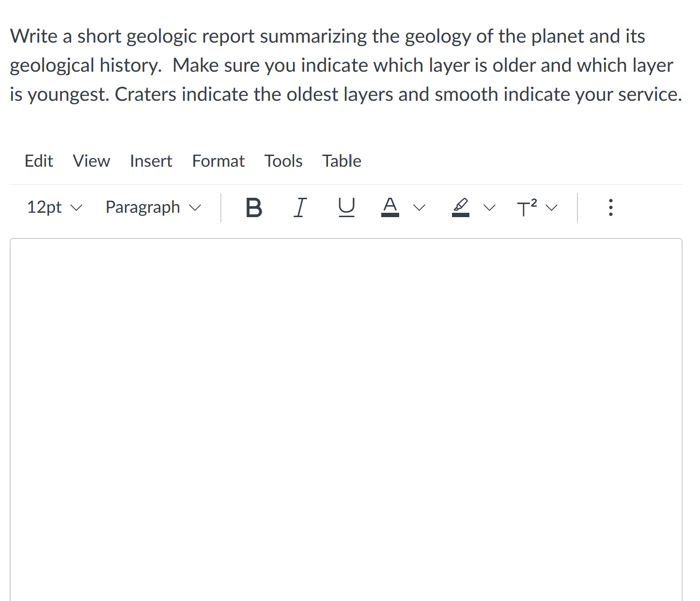Image resolution: width=700 pixels, height=601 pixels.
Task: Open the Tools menu
Action: (283, 161)
